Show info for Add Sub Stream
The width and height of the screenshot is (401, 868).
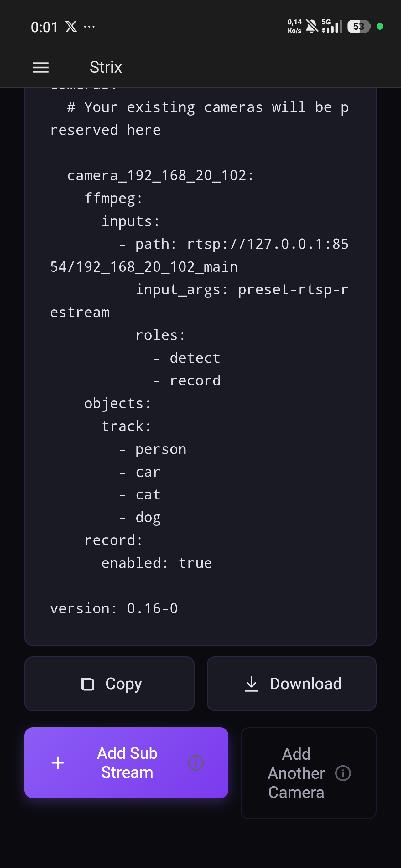pos(195,762)
